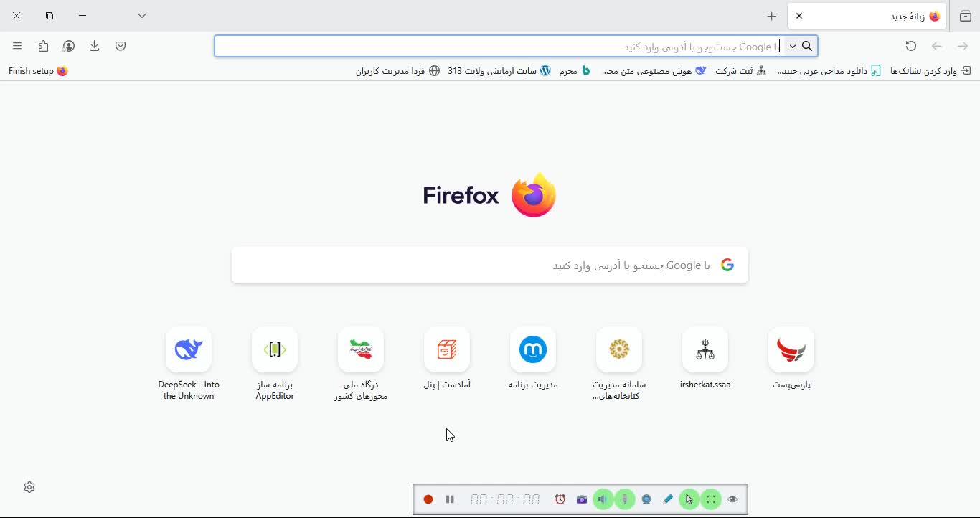Click the recorder timer display 00:00:00

click(x=505, y=499)
